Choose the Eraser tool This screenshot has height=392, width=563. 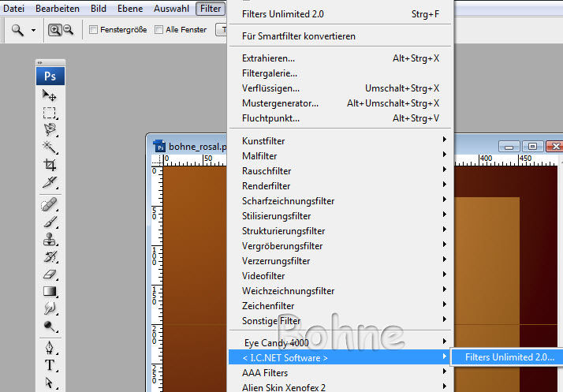click(x=50, y=274)
